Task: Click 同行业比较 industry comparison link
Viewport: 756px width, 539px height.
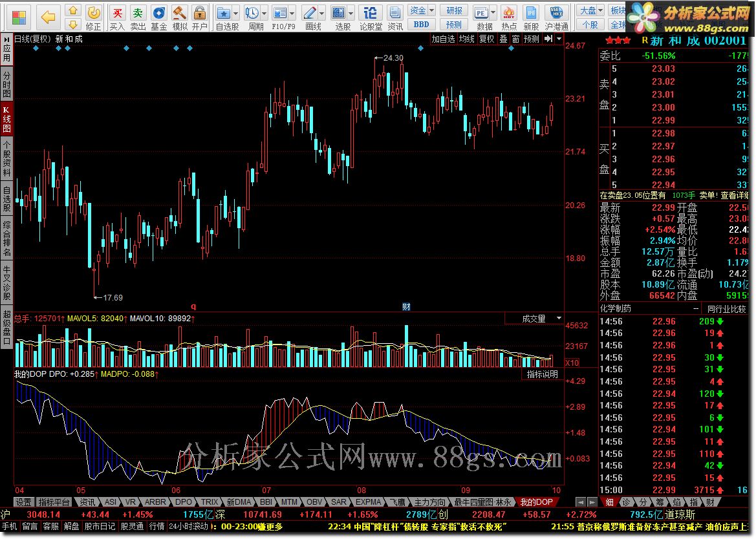Action: tap(726, 309)
